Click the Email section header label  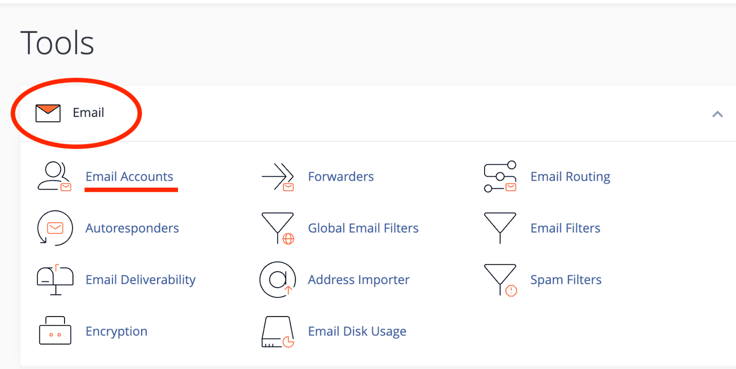pyautogui.click(x=88, y=113)
